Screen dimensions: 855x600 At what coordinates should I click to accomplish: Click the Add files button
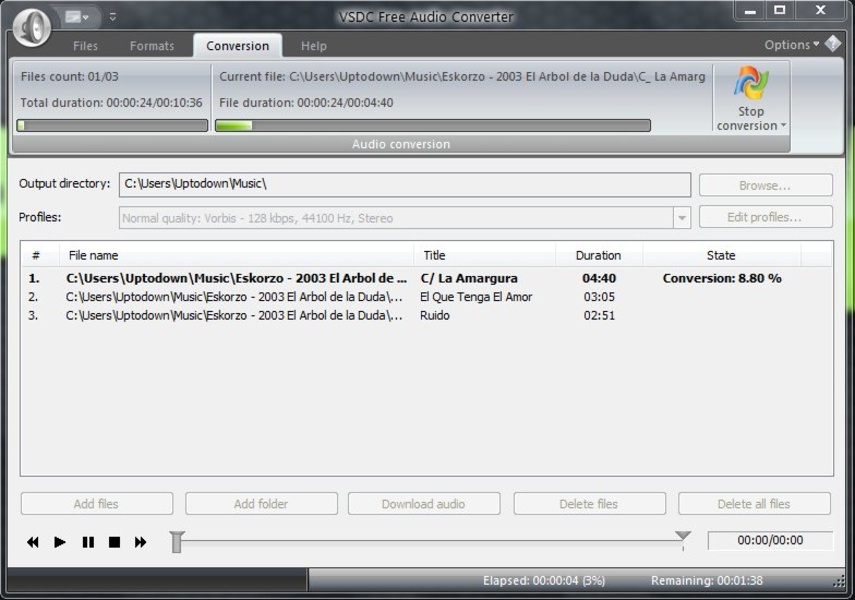click(97, 504)
